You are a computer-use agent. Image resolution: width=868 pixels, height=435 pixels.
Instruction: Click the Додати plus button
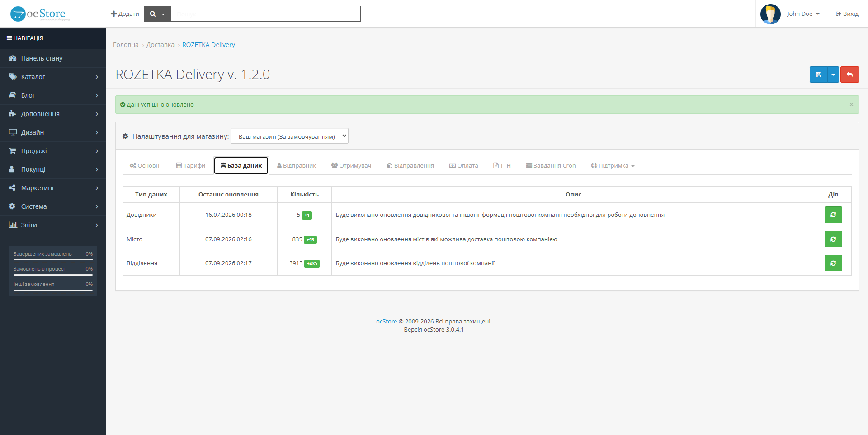coord(125,14)
